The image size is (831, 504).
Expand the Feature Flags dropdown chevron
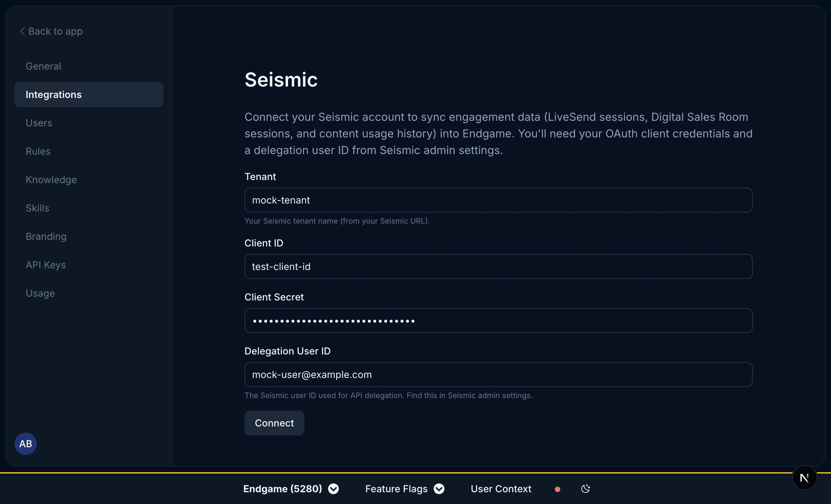click(x=439, y=489)
